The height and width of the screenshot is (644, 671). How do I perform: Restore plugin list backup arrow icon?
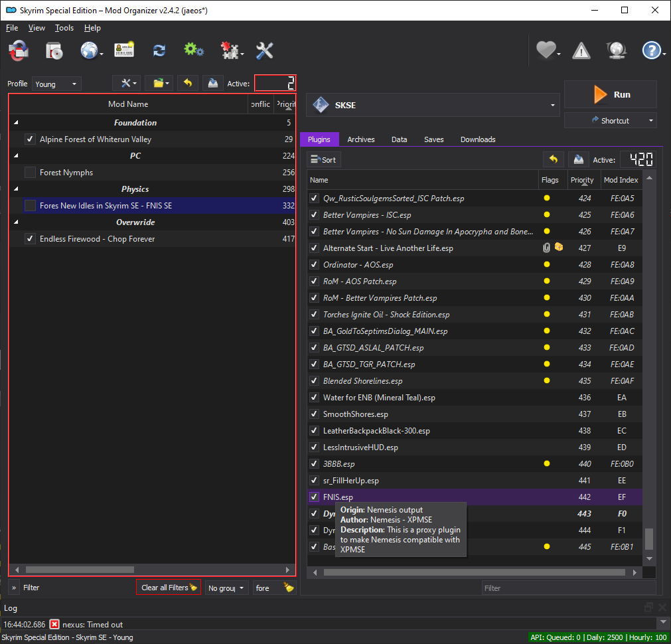point(554,160)
